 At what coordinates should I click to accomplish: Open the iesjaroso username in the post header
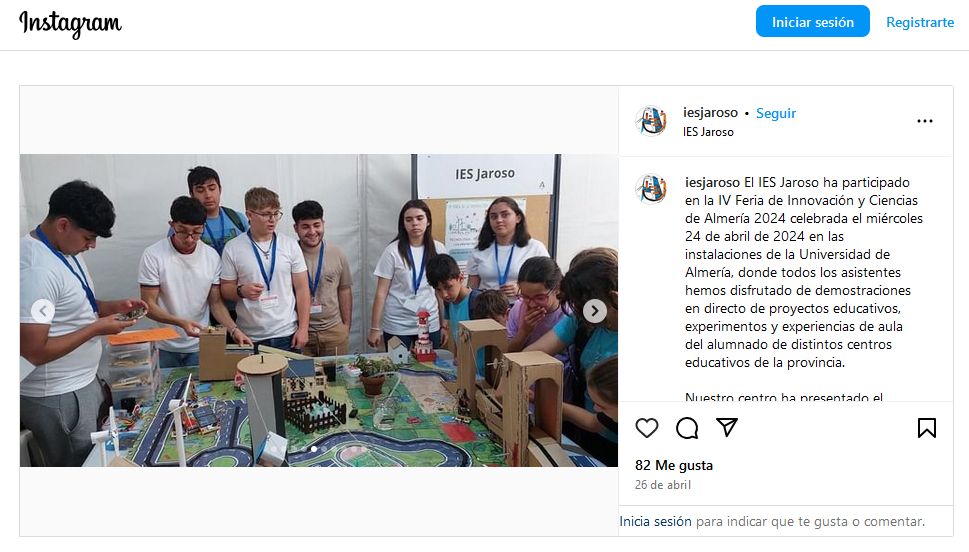click(710, 113)
